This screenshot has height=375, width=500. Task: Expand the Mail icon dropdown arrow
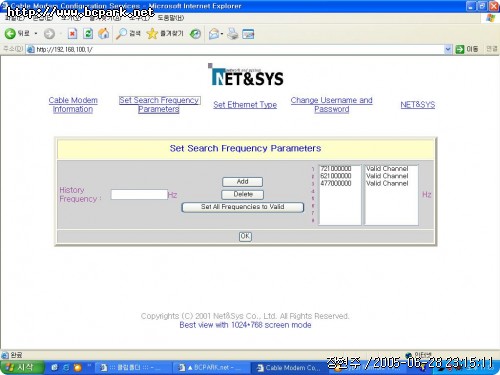pos(222,34)
